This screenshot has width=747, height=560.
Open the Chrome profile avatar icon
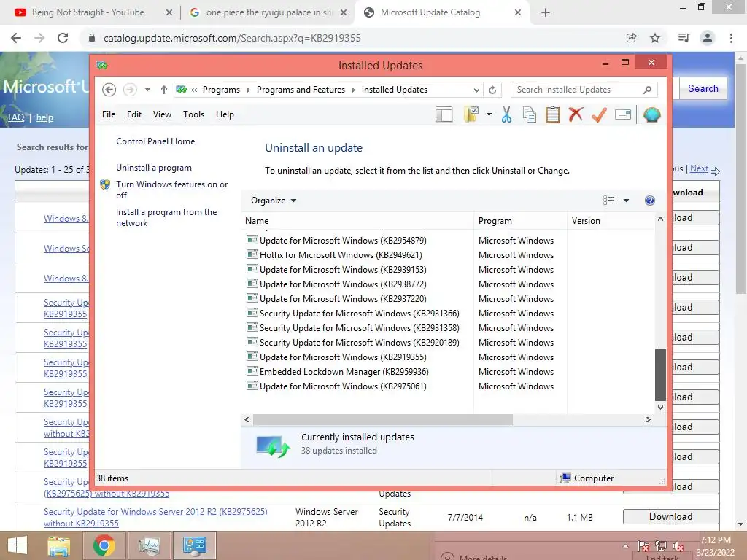708,38
